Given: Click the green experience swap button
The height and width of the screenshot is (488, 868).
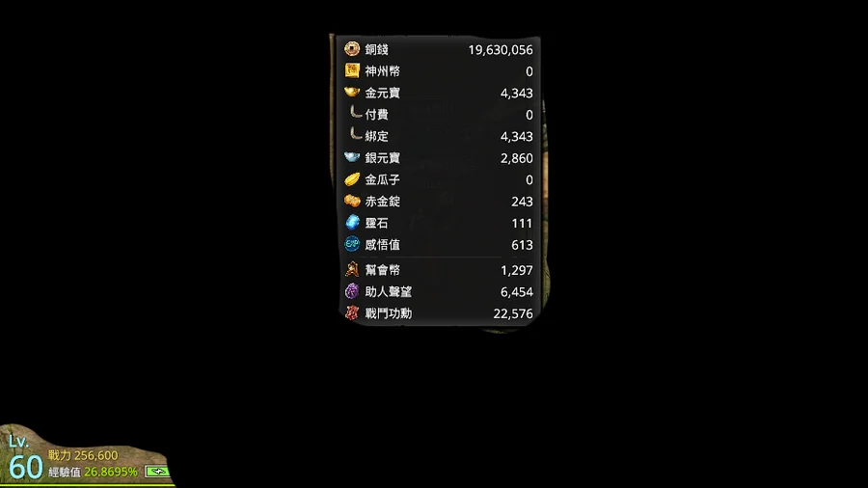Looking at the screenshot, I should click(157, 472).
